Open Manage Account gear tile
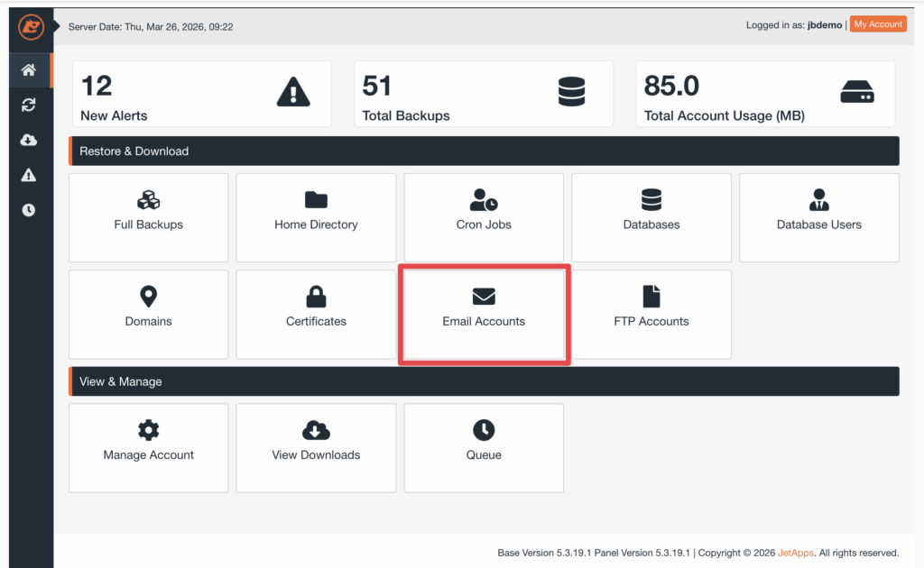Viewport: 924px width, 568px height. tap(149, 447)
